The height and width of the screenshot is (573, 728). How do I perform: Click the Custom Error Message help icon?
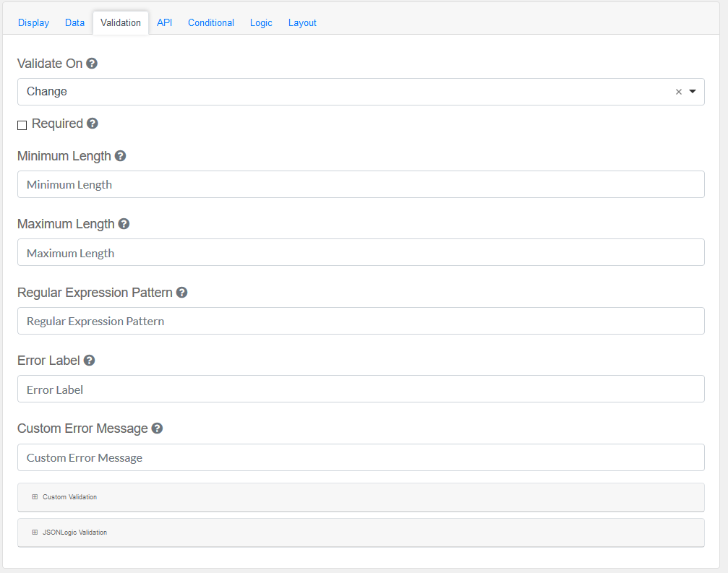pos(157,428)
